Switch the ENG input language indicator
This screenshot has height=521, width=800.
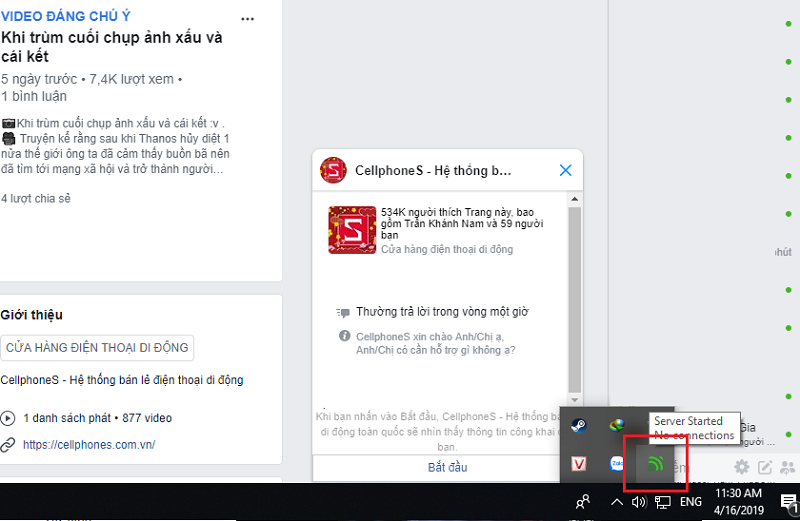691,502
